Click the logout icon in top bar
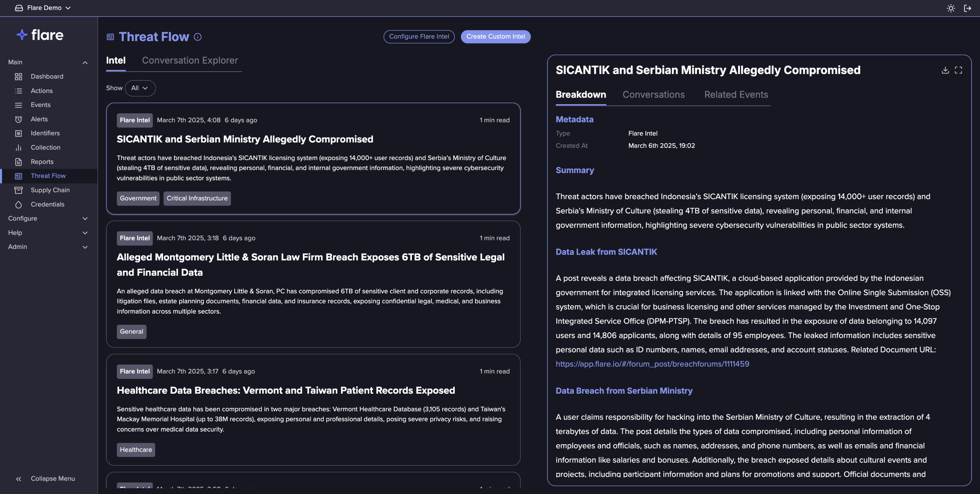980x494 pixels. tap(967, 8)
